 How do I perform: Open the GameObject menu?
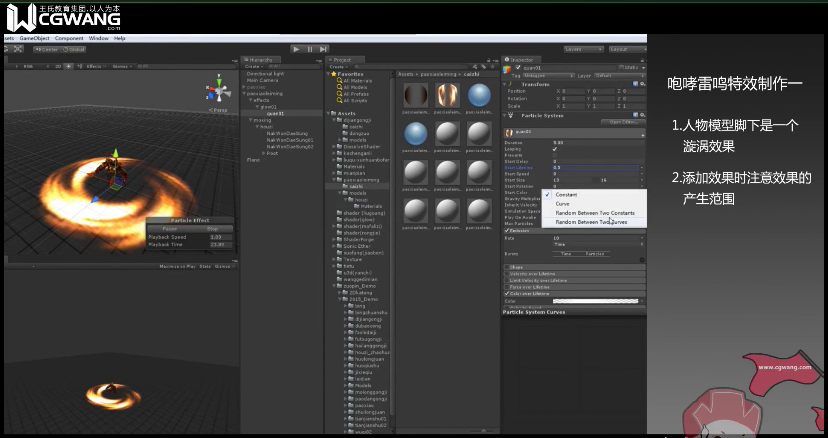pos(34,38)
